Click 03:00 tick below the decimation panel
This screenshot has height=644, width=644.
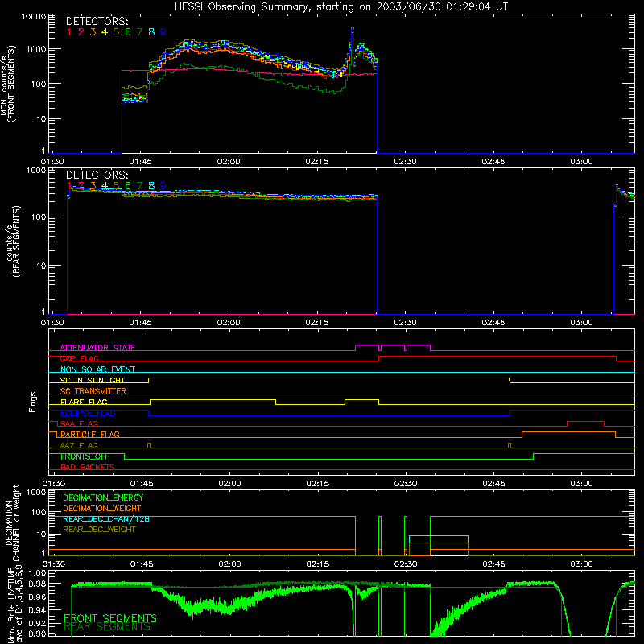[x=581, y=564]
